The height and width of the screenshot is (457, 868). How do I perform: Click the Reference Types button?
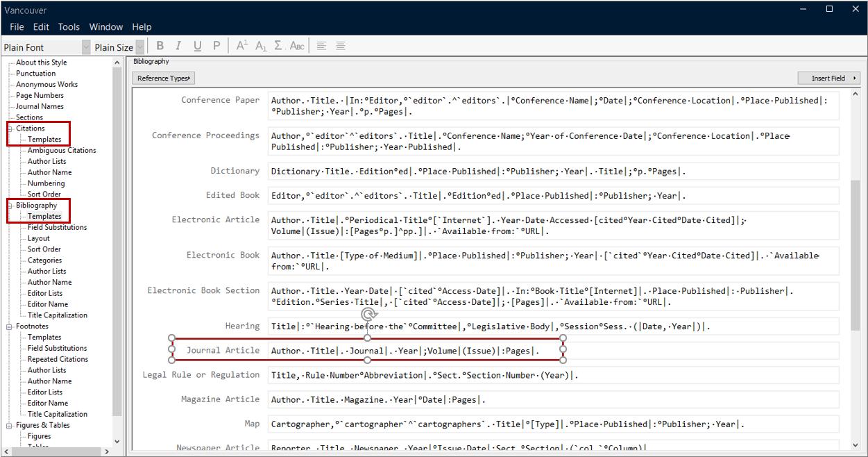click(x=164, y=78)
